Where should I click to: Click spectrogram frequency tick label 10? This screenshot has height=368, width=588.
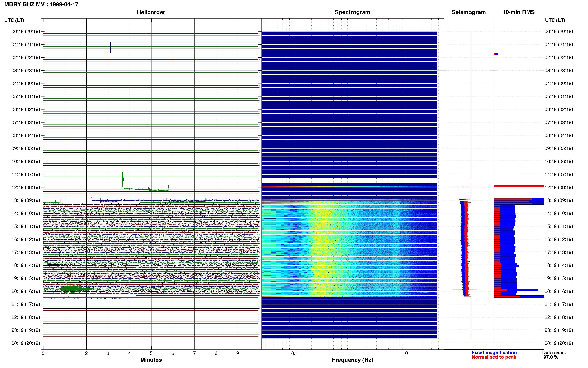(x=405, y=353)
